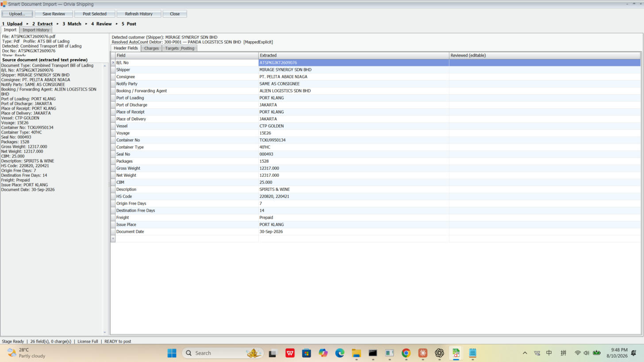Open File Explorer from taskbar
644x362 pixels.
(356, 353)
